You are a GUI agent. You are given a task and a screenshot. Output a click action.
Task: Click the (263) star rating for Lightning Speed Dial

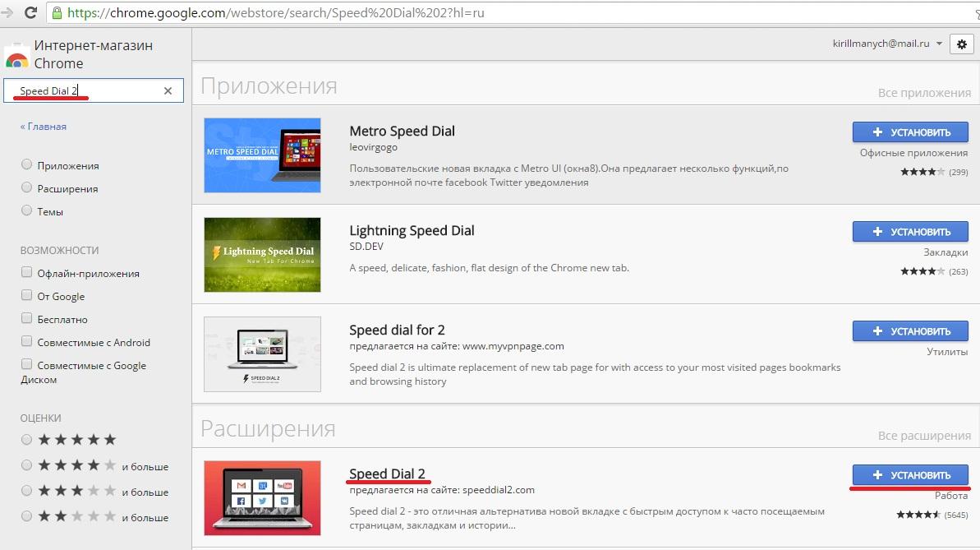(934, 271)
